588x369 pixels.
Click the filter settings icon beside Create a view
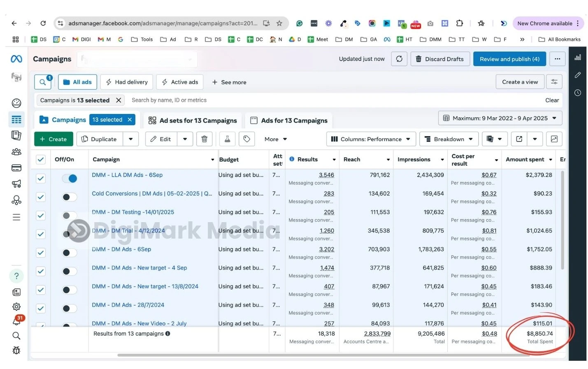(x=554, y=82)
